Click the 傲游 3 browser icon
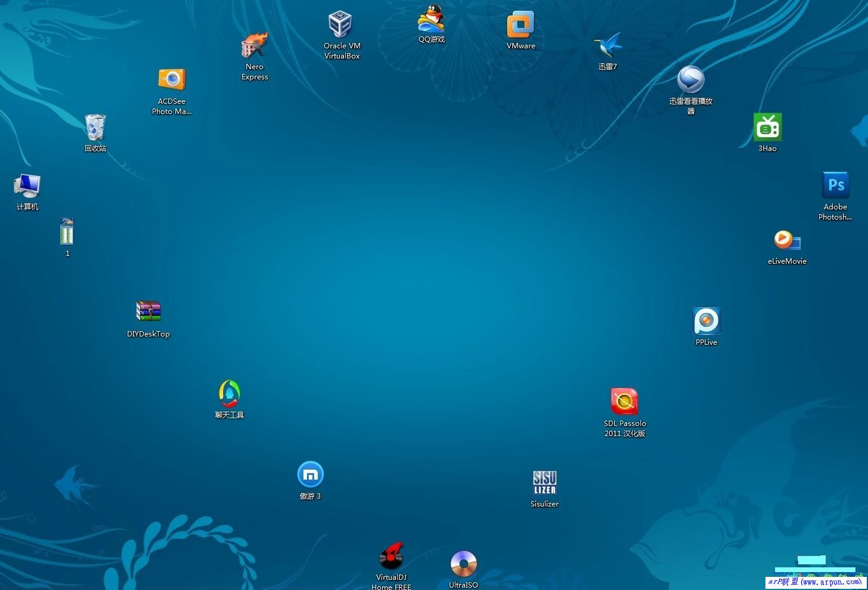The image size is (868, 590). coord(310,475)
